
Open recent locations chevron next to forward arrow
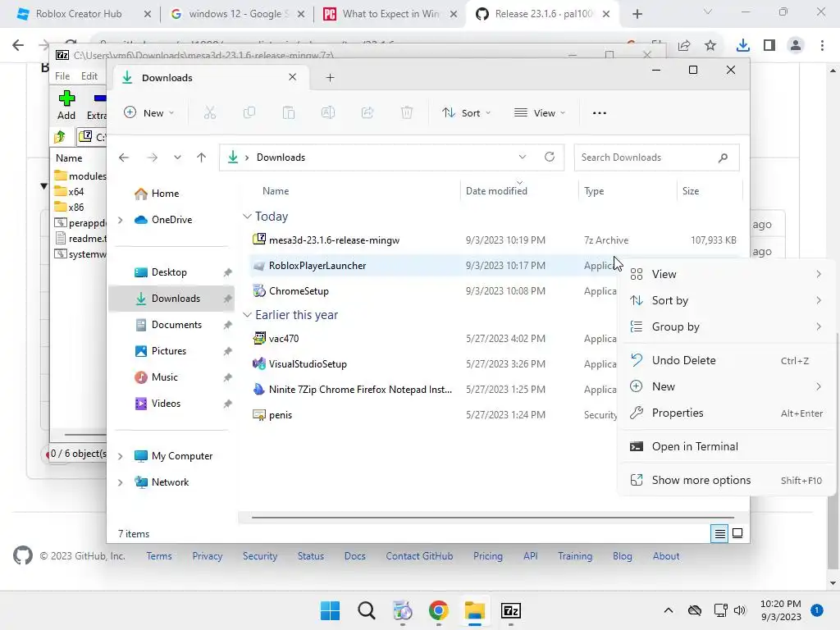[x=177, y=157]
